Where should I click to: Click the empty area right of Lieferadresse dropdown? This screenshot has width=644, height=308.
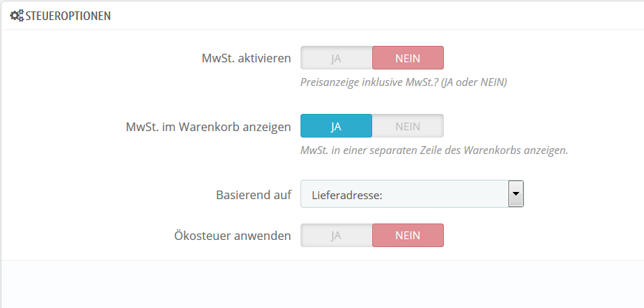coord(581,193)
